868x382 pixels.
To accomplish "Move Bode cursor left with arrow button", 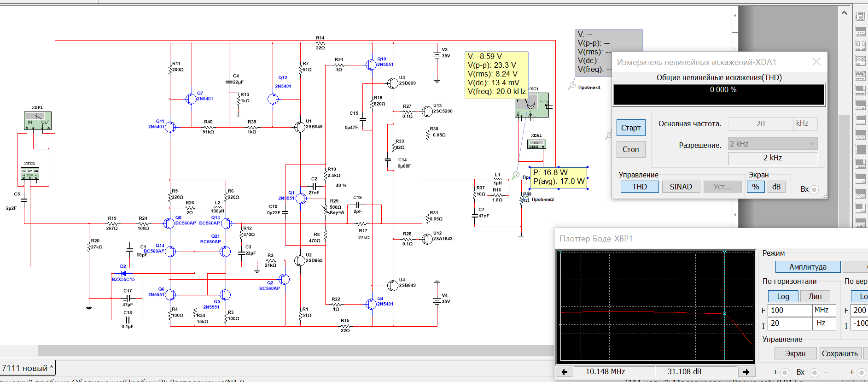I will (564, 371).
